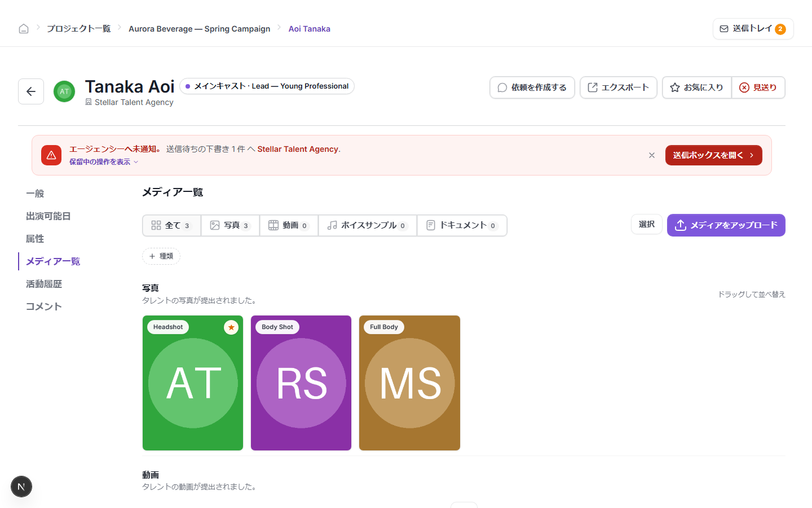The width and height of the screenshot is (812, 508).
Task: Click the メディア一覧 section heading
Action: click(173, 192)
